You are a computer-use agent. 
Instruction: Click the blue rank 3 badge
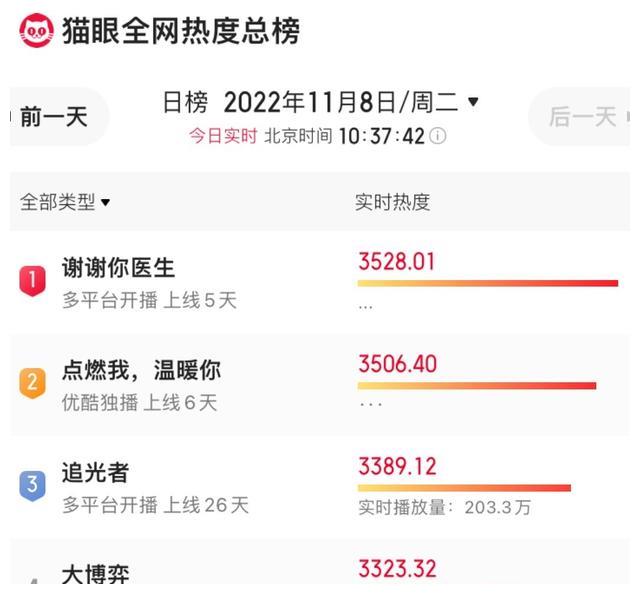[32, 485]
